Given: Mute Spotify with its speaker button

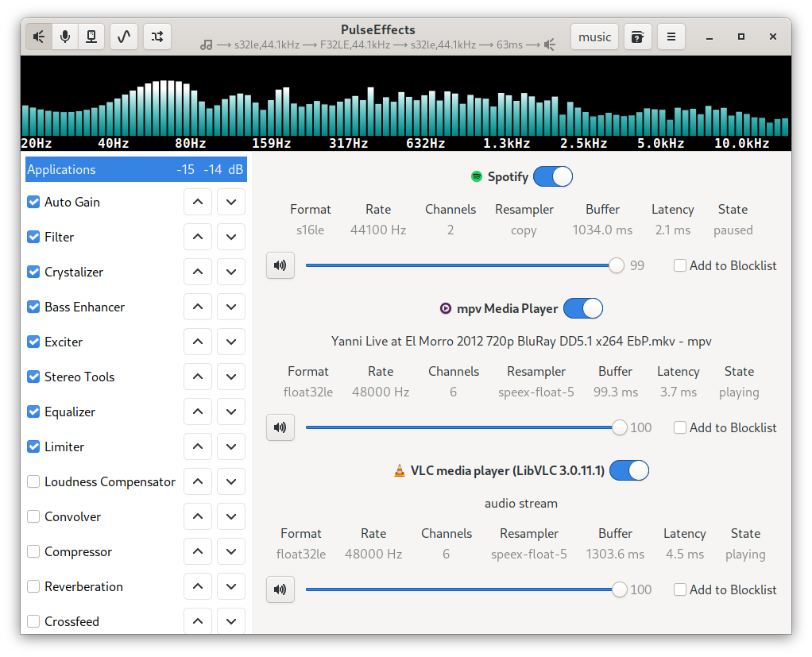Looking at the screenshot, I should tap(280, 265).
